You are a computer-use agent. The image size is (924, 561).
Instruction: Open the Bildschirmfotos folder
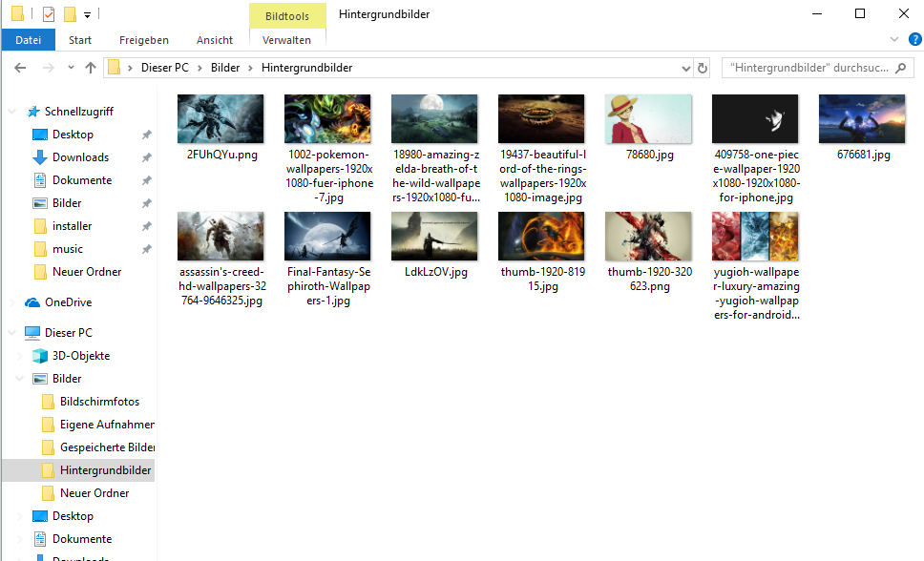point(99,402)
